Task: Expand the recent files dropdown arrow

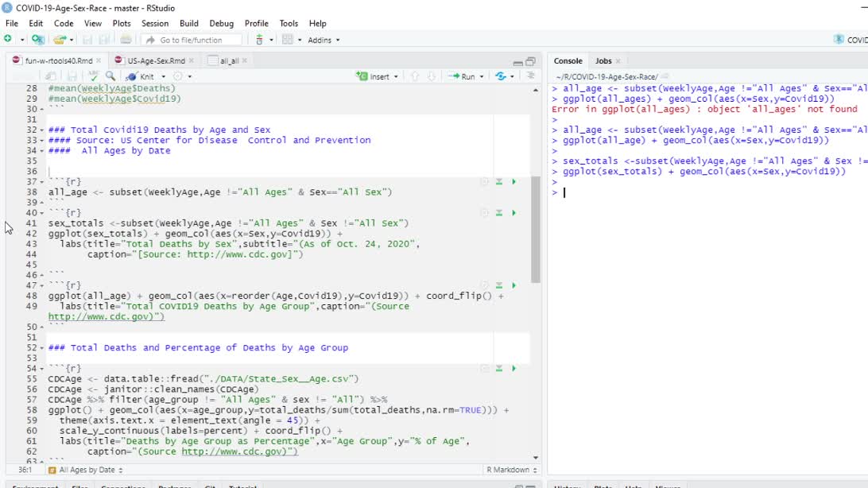Action: point(72,40)
